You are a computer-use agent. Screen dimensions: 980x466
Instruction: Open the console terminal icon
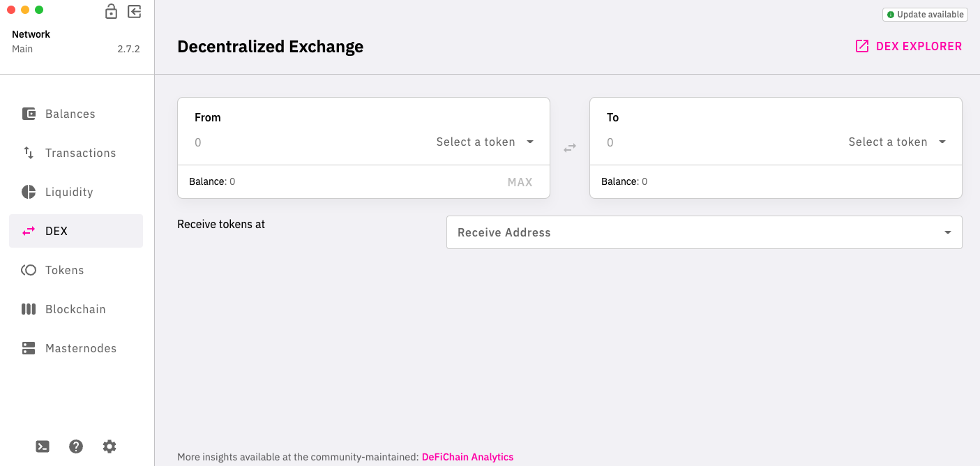tap(43, 446)
